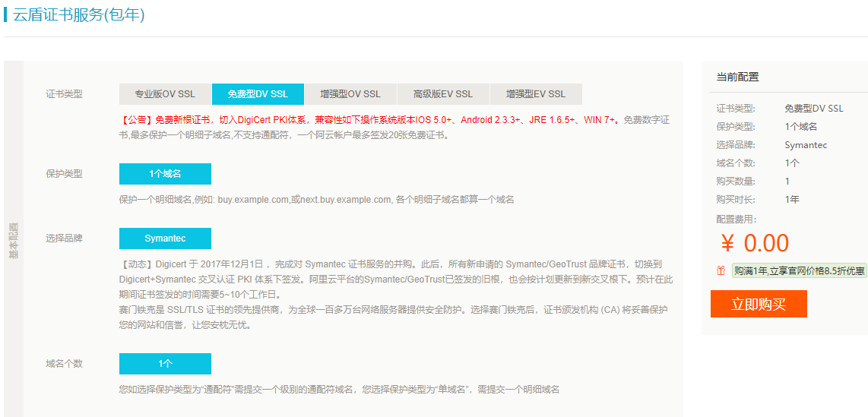
Task: Click the 证书类型 label in the form
Action: click(x=65, y=94)
